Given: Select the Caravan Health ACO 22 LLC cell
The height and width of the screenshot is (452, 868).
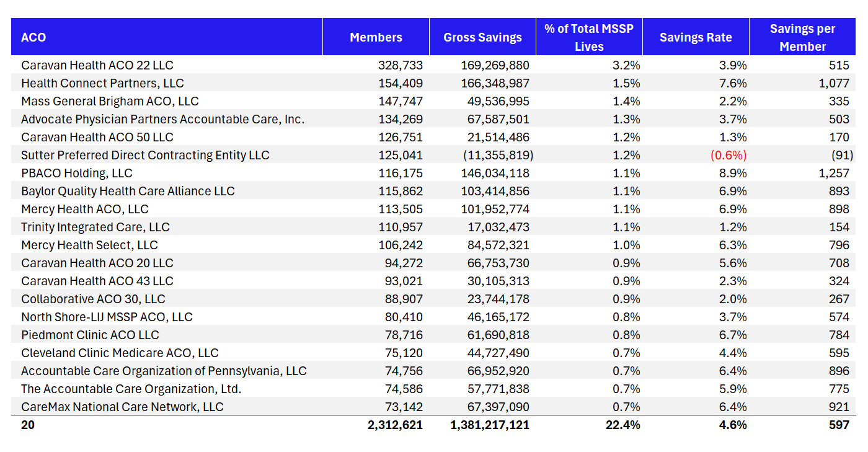Looking at the screenshot, I should click(97, 65).
